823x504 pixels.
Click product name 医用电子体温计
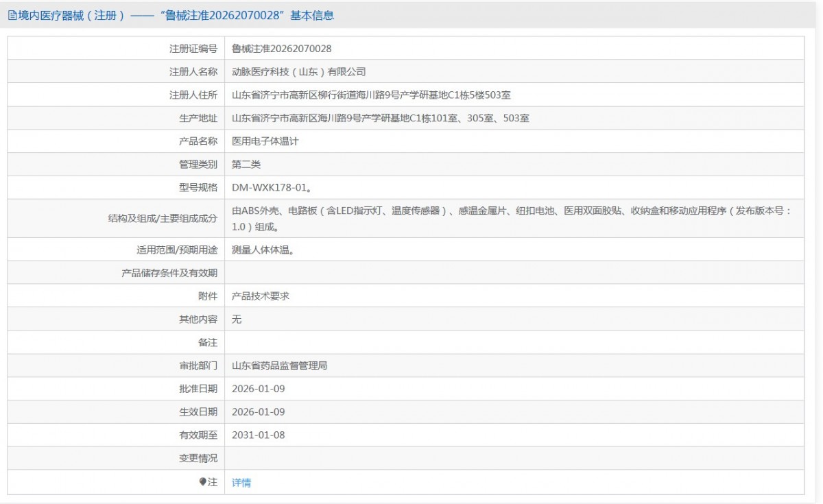coord(265,141)
